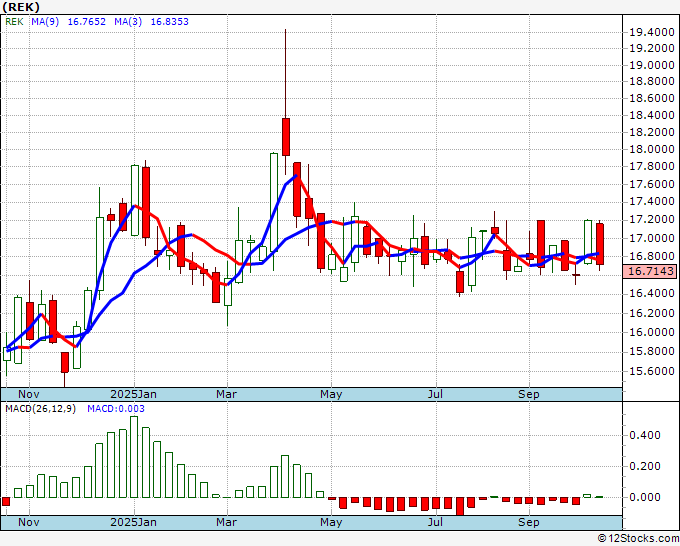680x546 pixels.
Task: Click the 15.6000 price axis label
Action: 650,371
